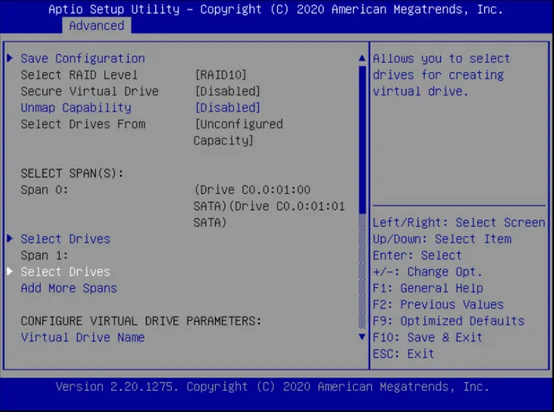Click CONFIGURE VIRTUAL DRIVE PARAMETERS heading
The width and height of the screenshot is (554, 412).
click(141, 321)
